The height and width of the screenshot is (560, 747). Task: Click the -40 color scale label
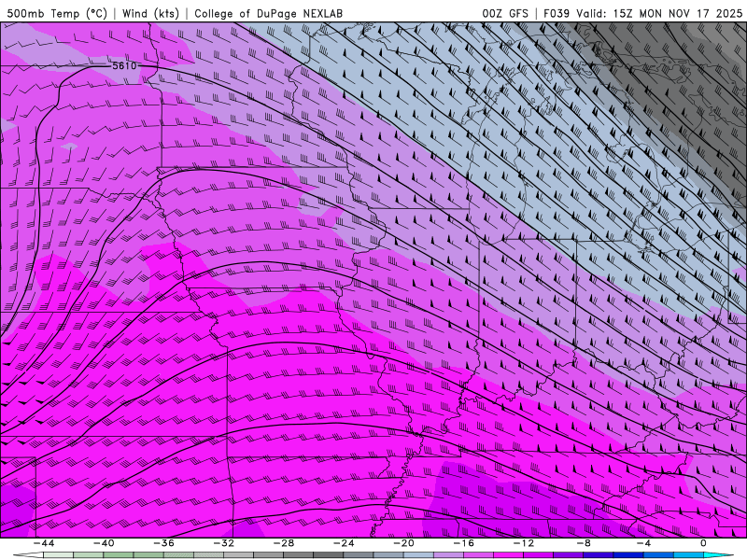[104, 543]
